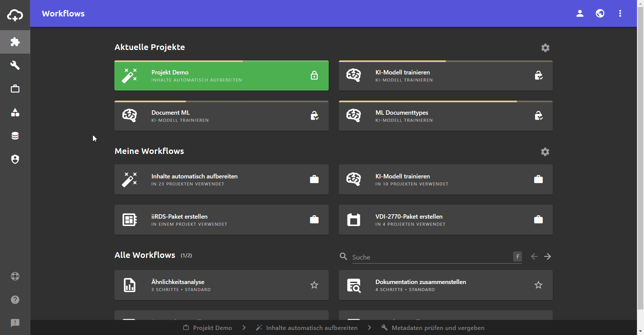Click lock icon on KI-Modell trainieren project card

click(539, 75)
